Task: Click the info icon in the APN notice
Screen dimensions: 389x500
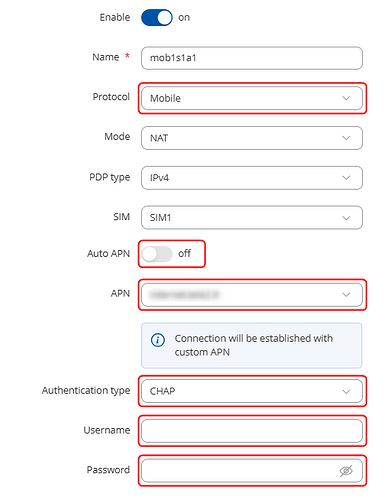Action: 158,340
